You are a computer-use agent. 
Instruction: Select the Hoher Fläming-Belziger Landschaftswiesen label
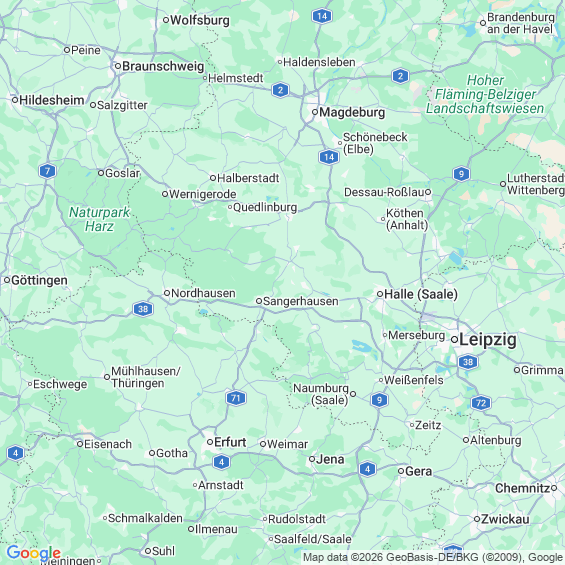pos(485,94)
